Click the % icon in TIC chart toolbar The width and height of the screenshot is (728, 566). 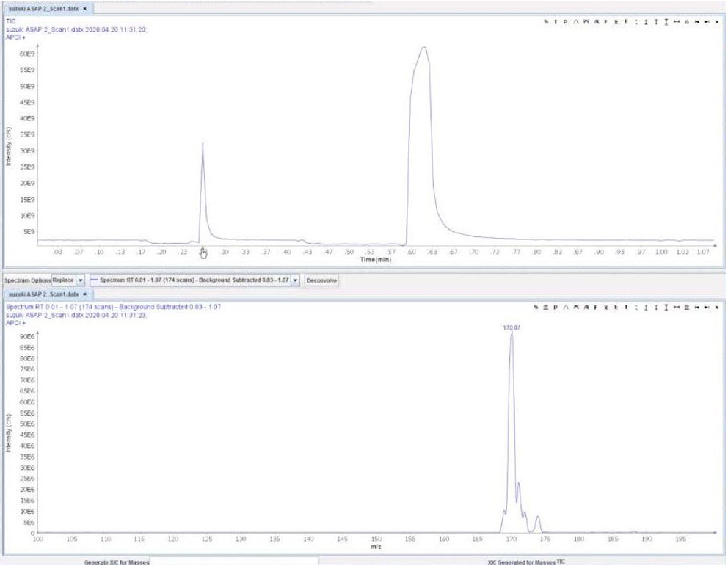point(545,22)
